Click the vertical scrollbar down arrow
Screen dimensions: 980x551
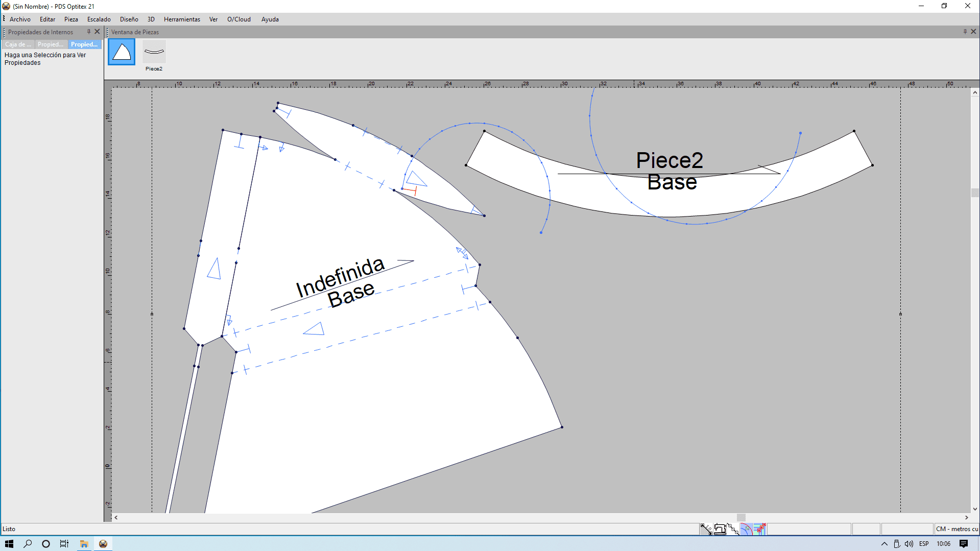coord(975,509)
